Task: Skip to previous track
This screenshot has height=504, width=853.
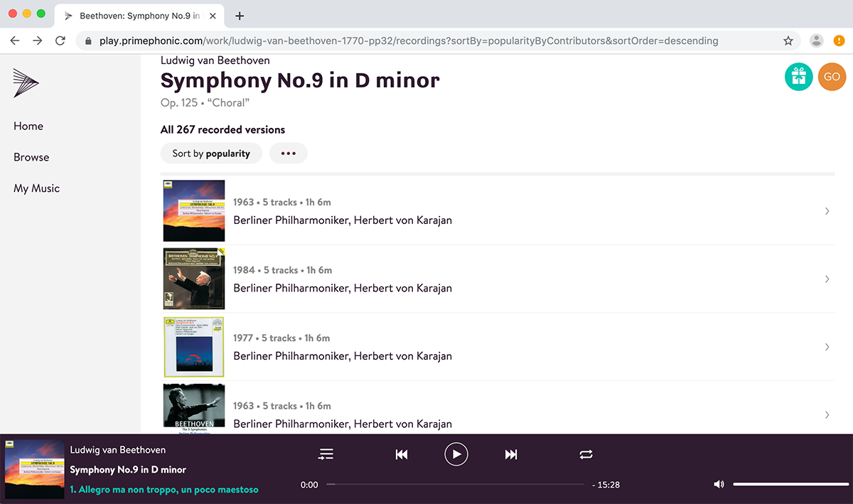Action: coord(402,454)
